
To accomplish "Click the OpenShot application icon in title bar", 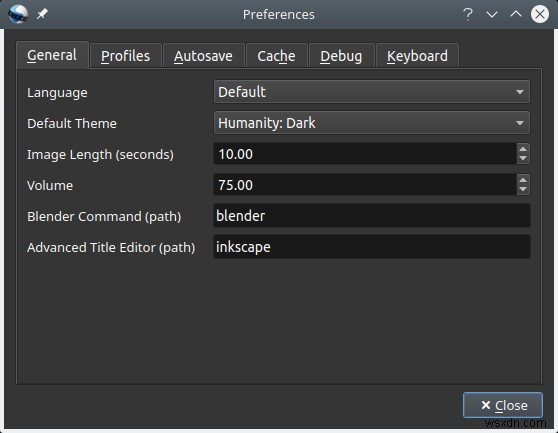I will 17,14.
